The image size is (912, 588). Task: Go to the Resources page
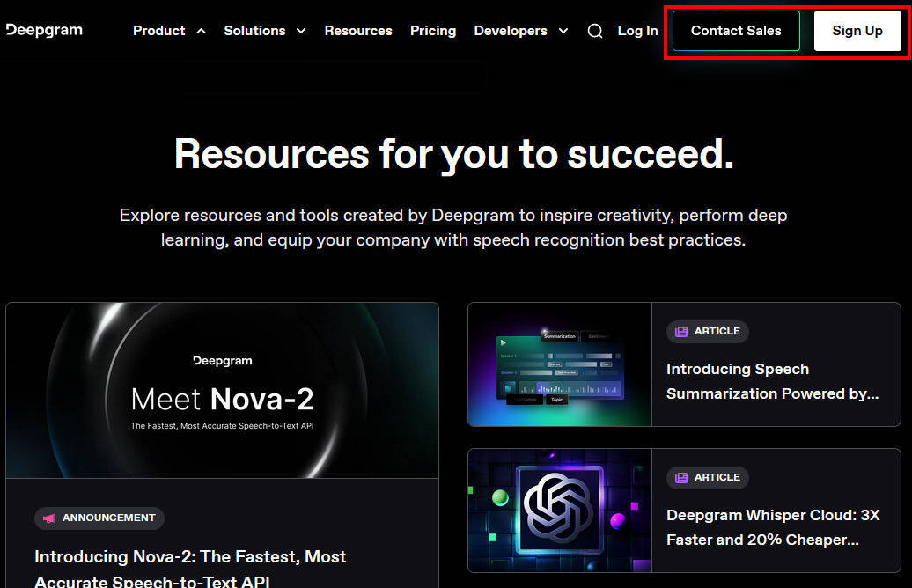coord(358,31)
